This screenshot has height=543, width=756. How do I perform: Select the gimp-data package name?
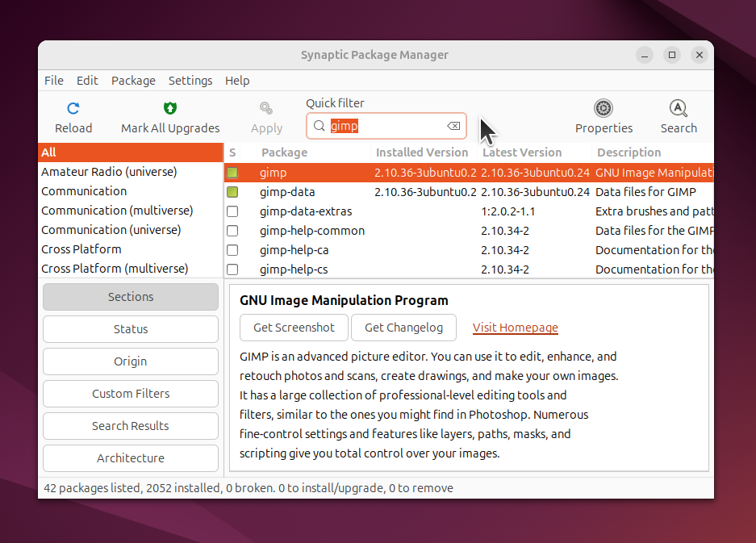pyautogui.click(x=287, y=192)
